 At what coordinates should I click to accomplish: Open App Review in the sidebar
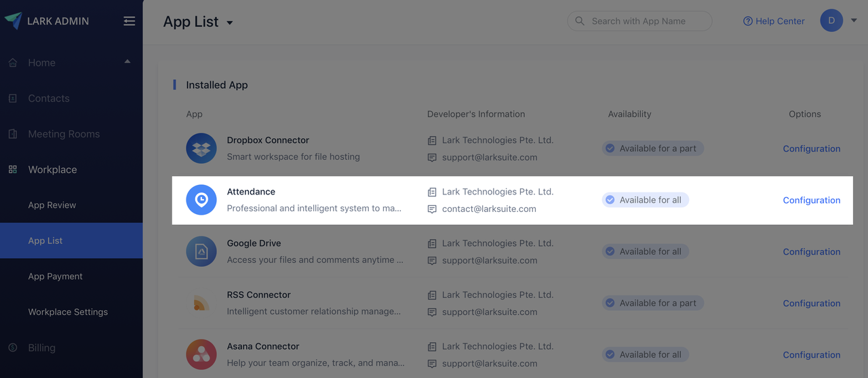(52, 205)
